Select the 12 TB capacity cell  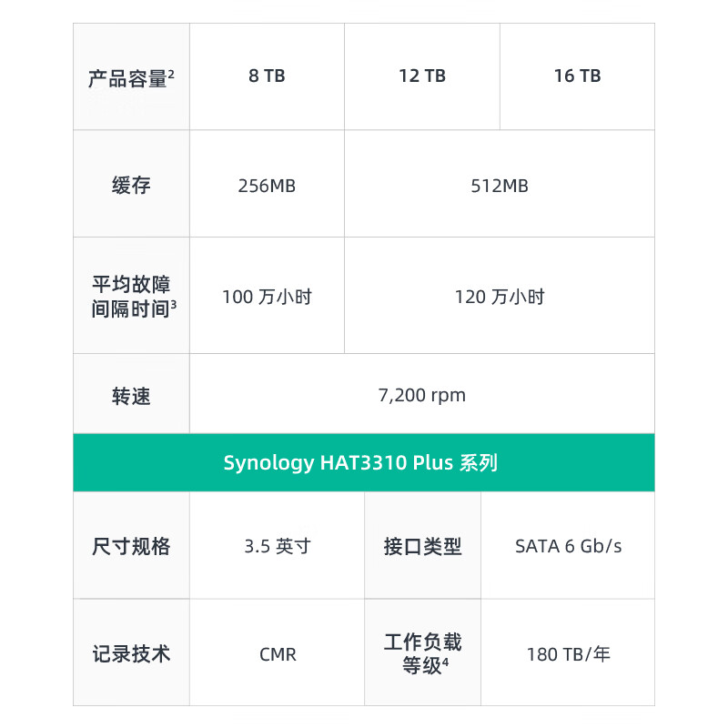(422, 76)
